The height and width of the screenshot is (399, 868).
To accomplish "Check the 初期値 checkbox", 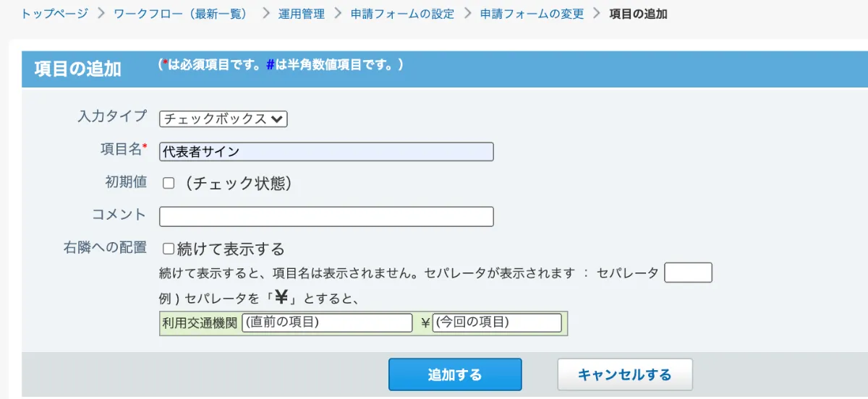I will tap(169, 184).
